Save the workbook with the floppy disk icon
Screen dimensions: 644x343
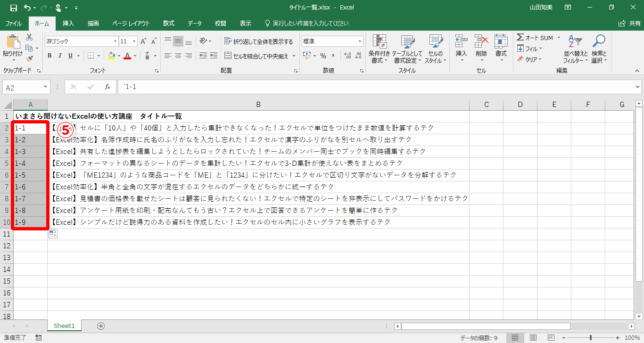coord(13,8)
